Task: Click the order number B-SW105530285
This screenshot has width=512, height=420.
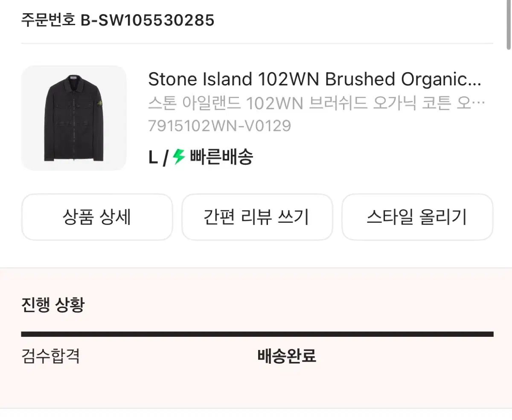Action: [x=147, y=20]
